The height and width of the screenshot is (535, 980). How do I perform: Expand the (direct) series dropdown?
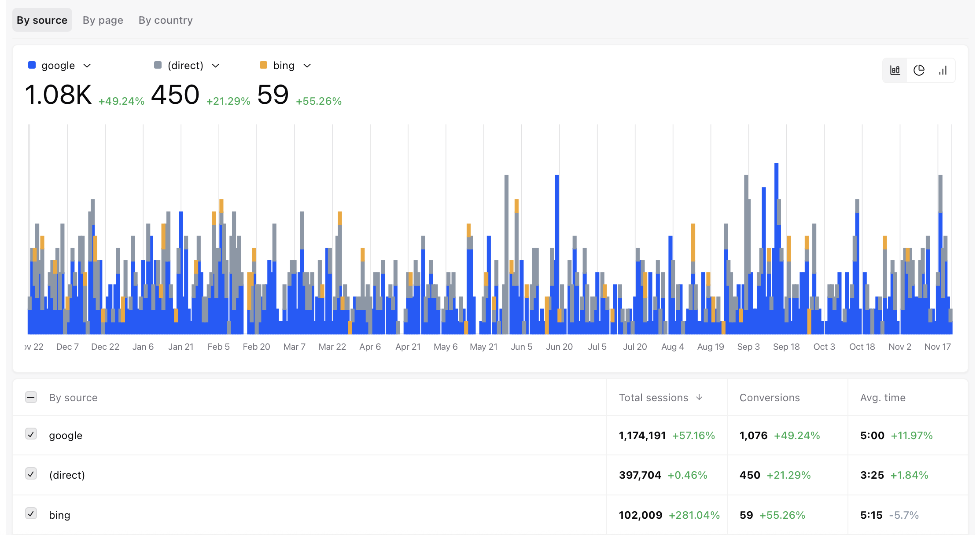coord(215,66)
